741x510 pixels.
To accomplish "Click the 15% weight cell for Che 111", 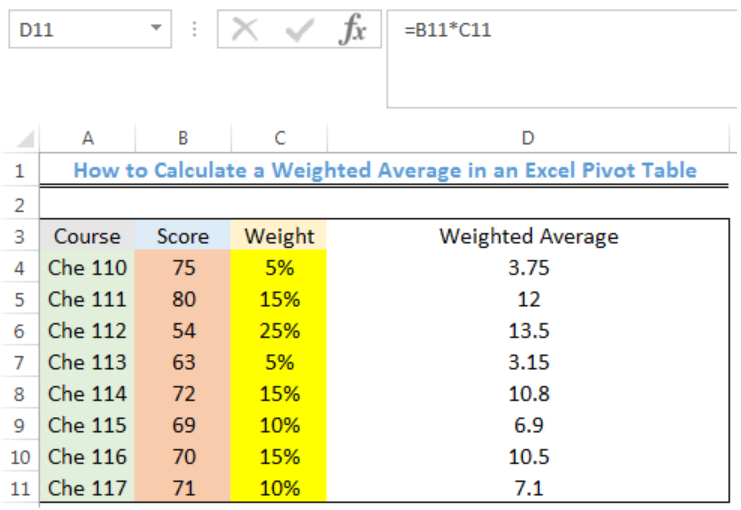I will [279, 299].
